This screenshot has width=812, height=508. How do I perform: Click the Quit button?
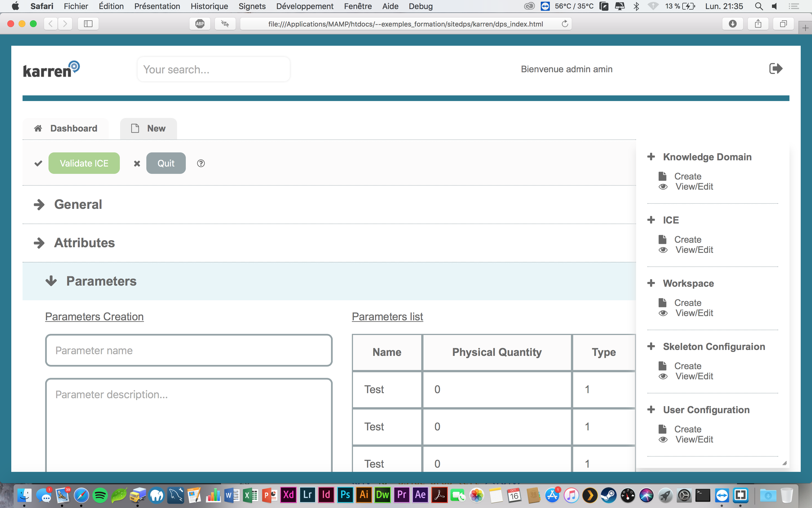click(x=166, y=163)
